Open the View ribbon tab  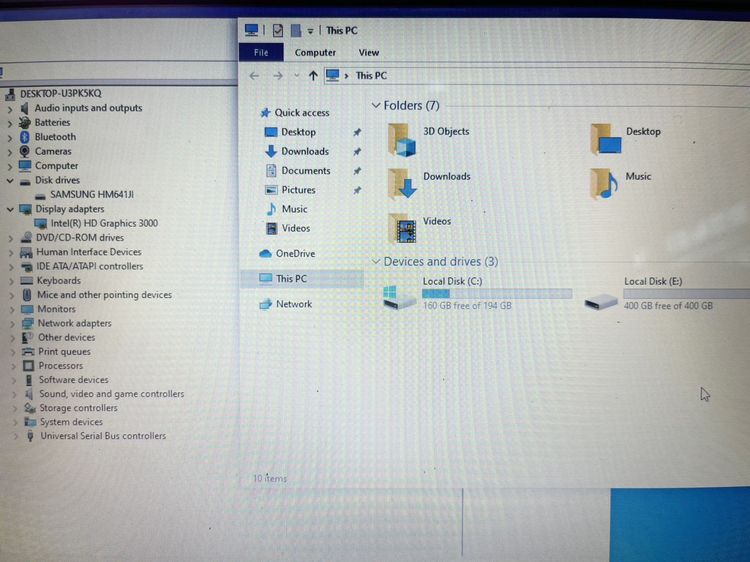369,53
